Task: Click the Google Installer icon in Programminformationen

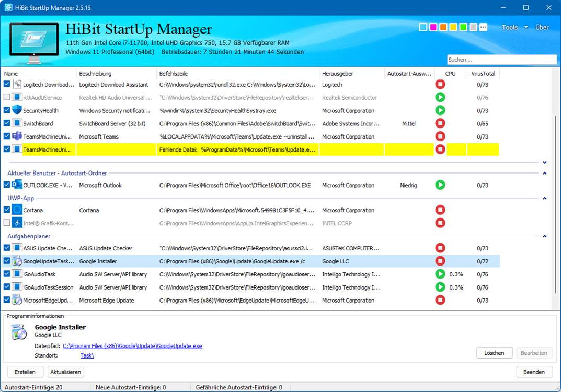Action: [19, 332]
